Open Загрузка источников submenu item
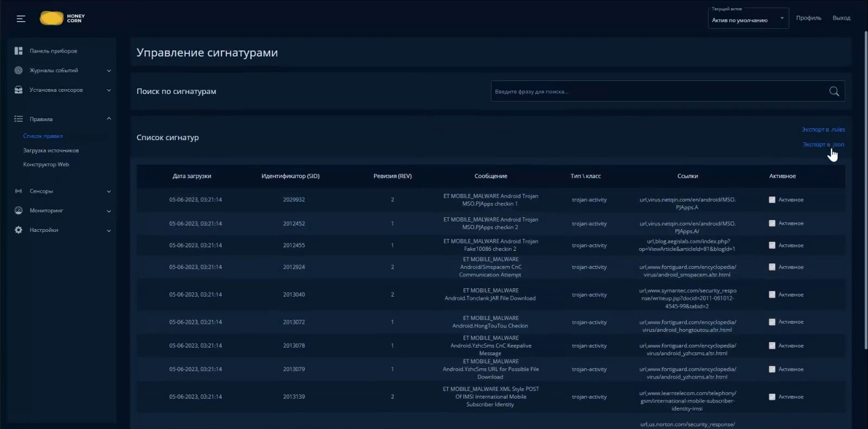 [x=51, y=150]
